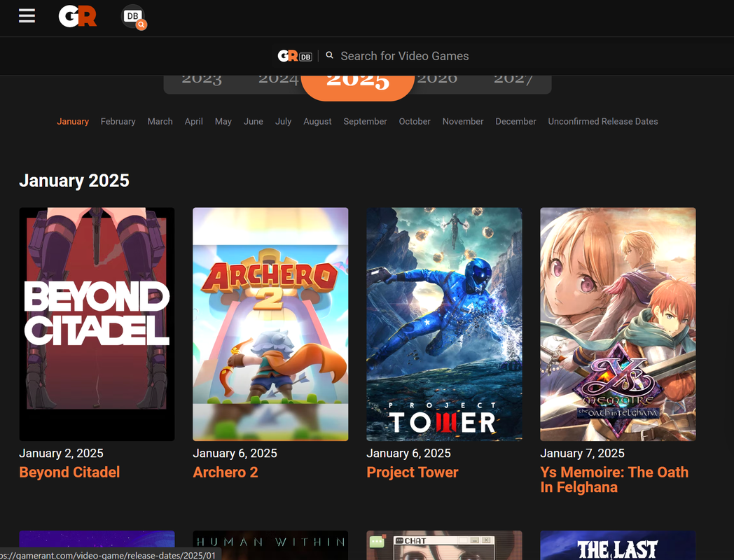Screen dimensions: 734x560
Task: Open Unconfirmed Release Dates section
Action: click(x=603, y=122)
